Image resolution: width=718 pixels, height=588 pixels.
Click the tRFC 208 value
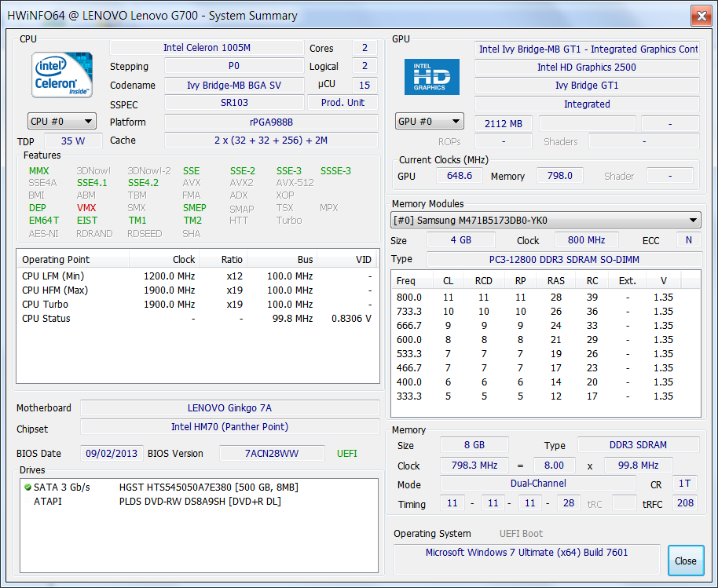point(686,503)
